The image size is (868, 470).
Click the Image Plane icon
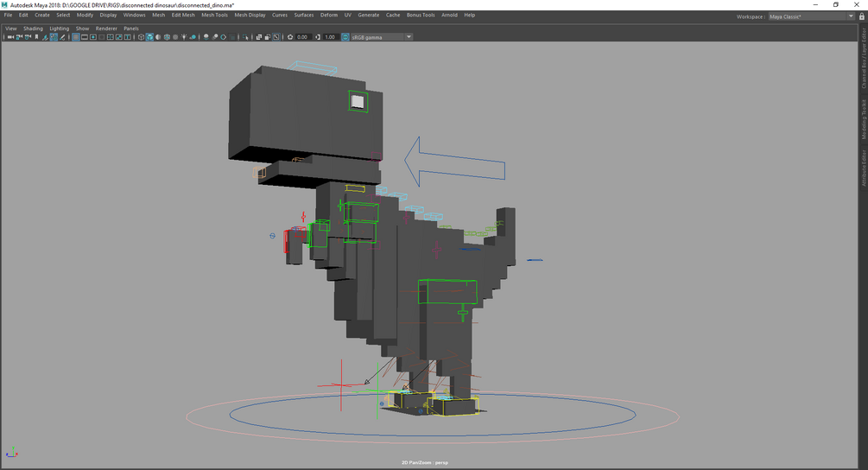point(46,37)
